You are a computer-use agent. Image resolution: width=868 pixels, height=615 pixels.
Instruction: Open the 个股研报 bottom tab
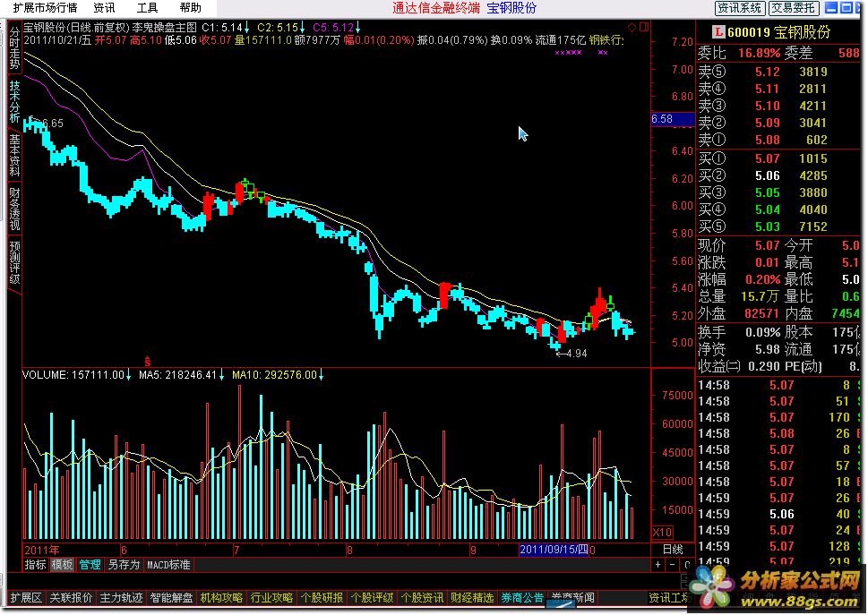coord(322,598)
